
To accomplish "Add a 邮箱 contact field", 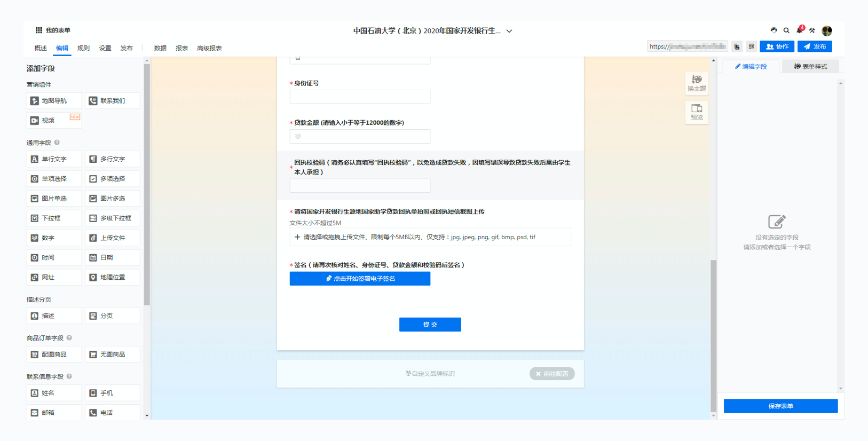I will click(54, 413).
